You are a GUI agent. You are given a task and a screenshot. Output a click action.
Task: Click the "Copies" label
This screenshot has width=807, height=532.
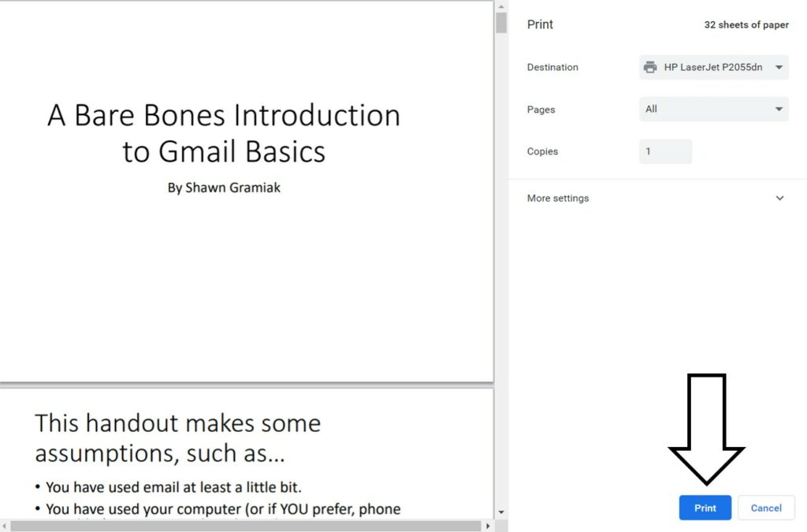point(542,151)
